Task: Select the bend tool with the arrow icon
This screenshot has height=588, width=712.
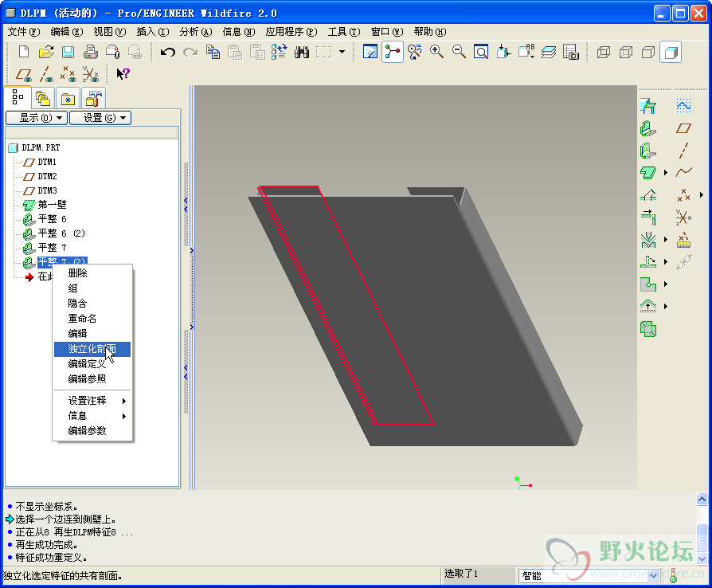Action: point(648,262)
